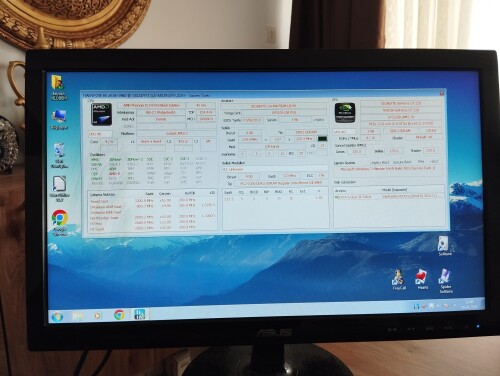The image size is (500, 376).
Task: Close the HWiNFO system summary window
Action: (442, 94)
